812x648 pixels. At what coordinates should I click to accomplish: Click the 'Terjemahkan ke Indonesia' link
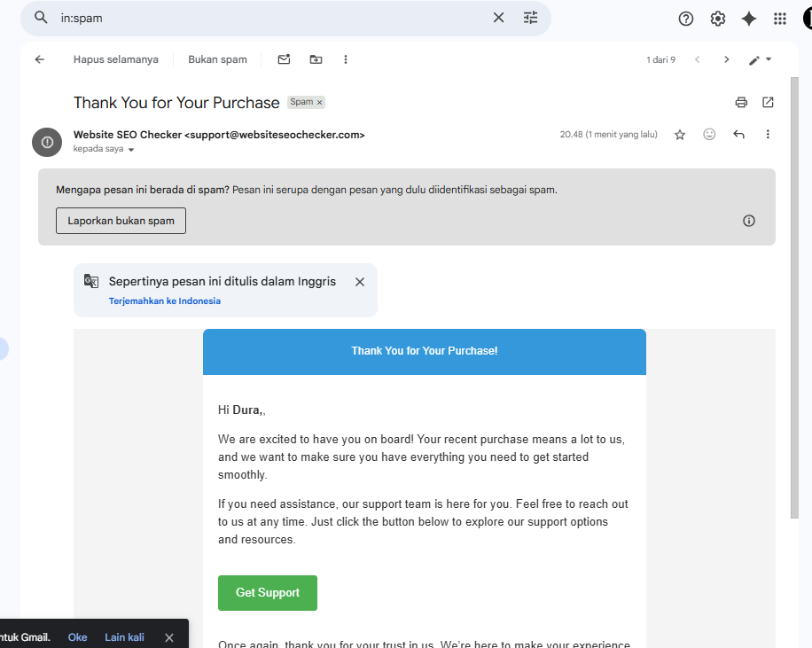tap(165, 301)
